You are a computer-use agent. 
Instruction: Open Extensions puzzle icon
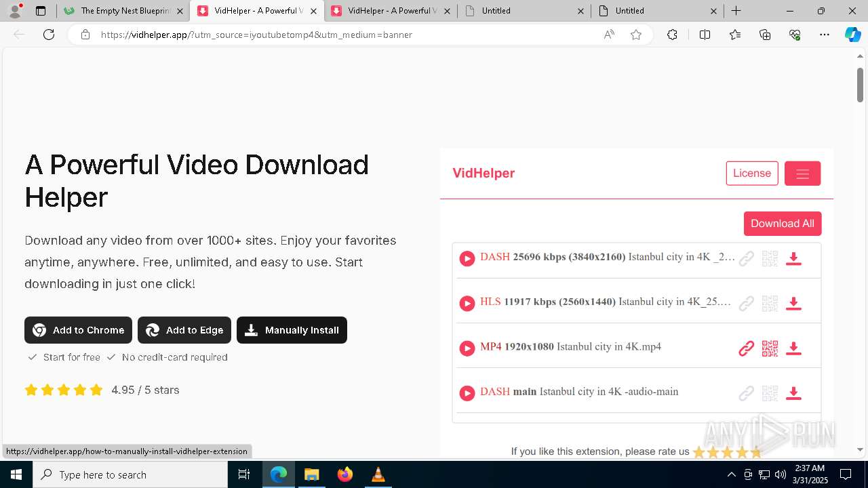click(x=672, y=35)
